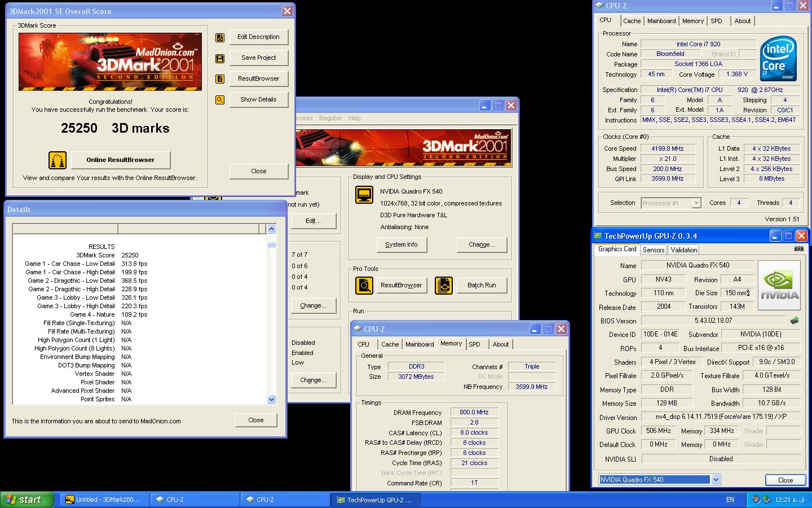
Task: Click the Save Project floppy icon
Action: (220, 58)
